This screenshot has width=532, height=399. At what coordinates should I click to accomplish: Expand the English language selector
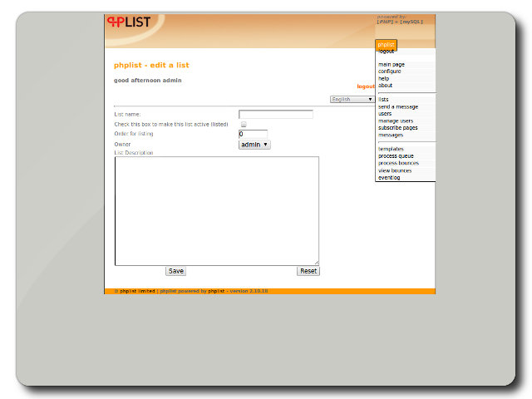point(352,99)
